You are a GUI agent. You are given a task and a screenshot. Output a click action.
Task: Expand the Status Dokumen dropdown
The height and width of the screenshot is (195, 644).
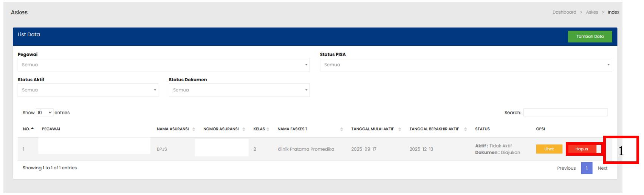239,90
